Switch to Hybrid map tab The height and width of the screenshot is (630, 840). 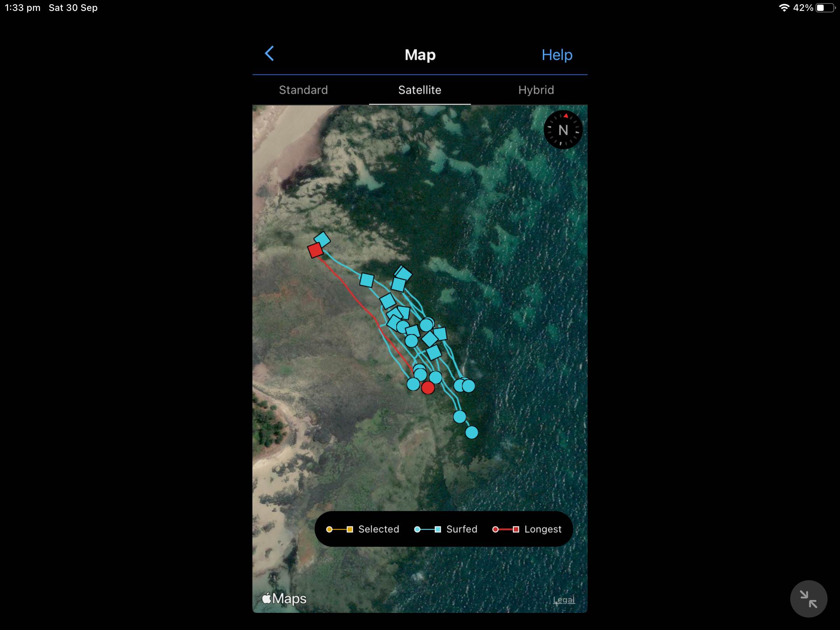[x=535, y=90]
